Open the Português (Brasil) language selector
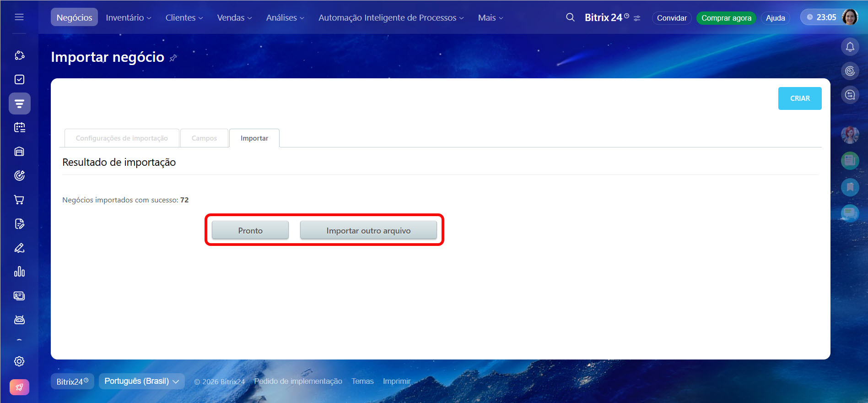The image size is (868, 403). point(141,381)
